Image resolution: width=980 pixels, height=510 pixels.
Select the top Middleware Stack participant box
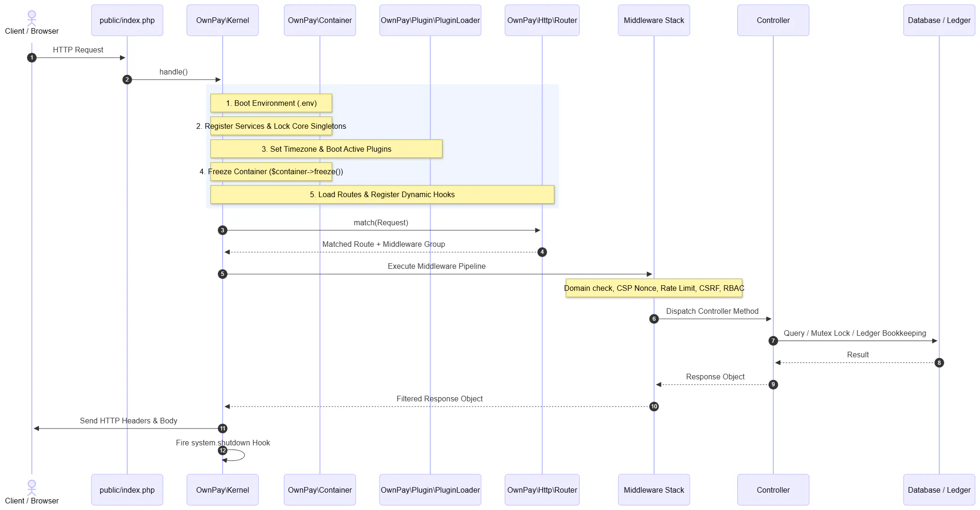[x=654, y=20]
